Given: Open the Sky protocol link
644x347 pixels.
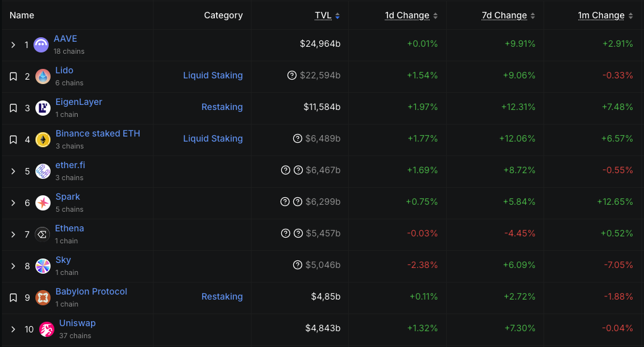Looking at the screenshot, I should tap(63, 260).
